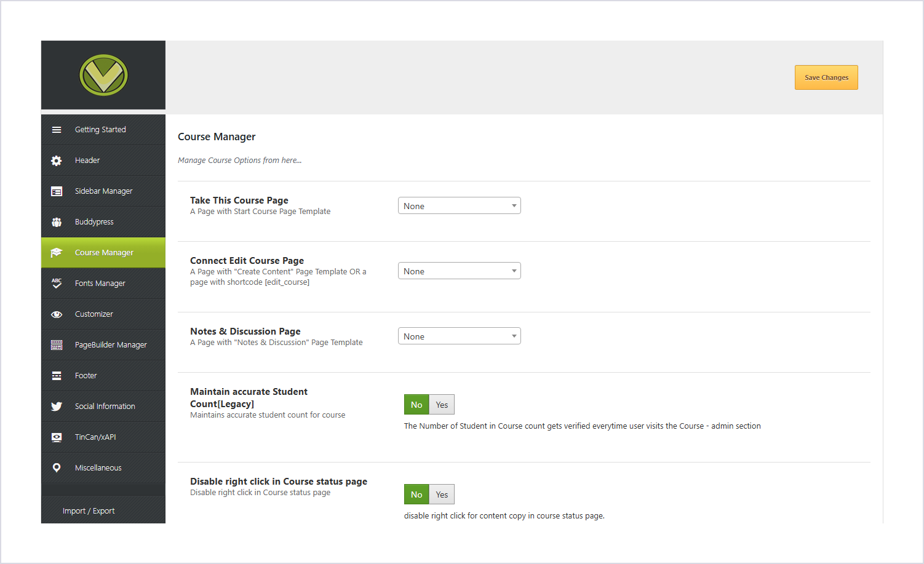Image resolution: width=924 pixels, height=564 pixels.
Task: Open the TinCan/xAPI menu label
Action: (95, 437)
